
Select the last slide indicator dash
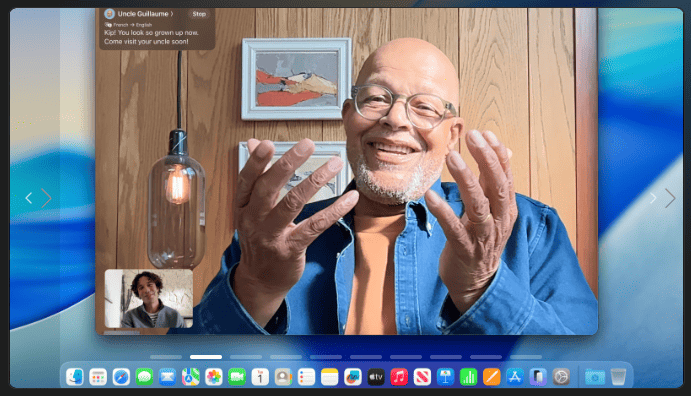[x=526, y=357]
